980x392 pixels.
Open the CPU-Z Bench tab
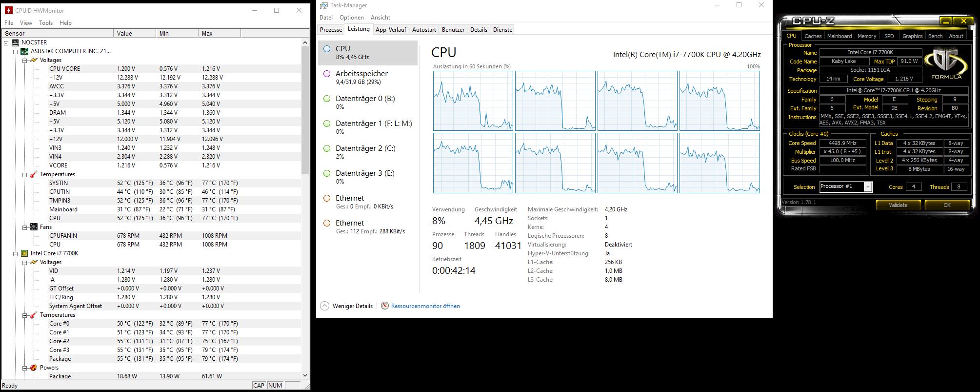(x=935, y=36)
